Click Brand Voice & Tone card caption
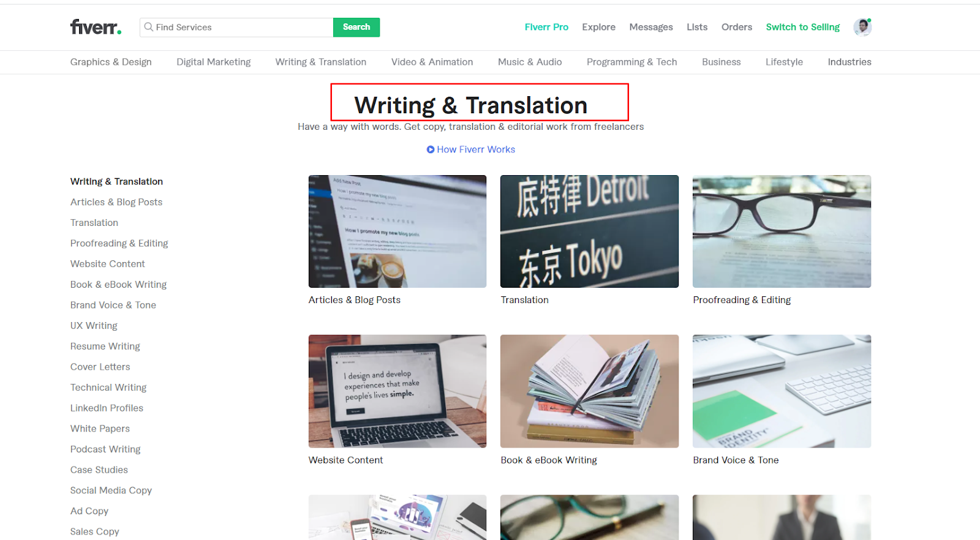Viewport: 980px width, 540px height. click(736, 460)
